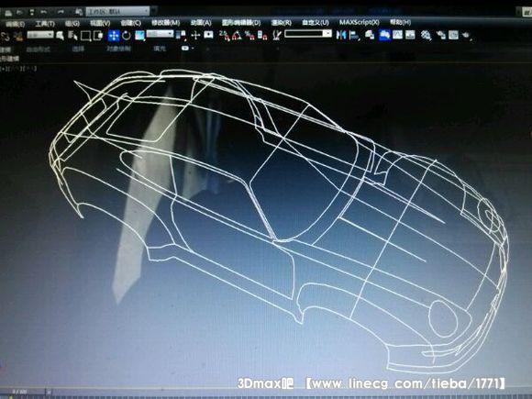The width and height of the screenshot is (532, 399).
Task: Toggle the Graphite modeling ribbon
Action: (x=384, y=35)
